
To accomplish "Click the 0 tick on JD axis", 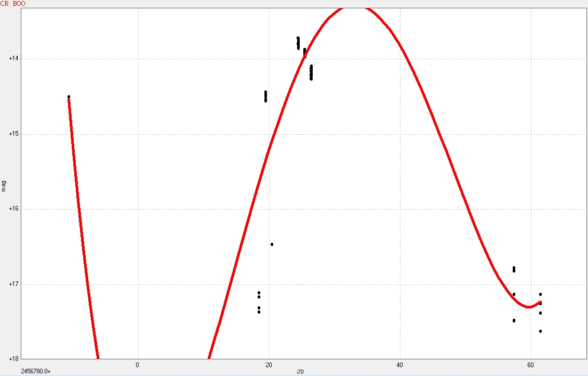I will (x=138, y=365).
